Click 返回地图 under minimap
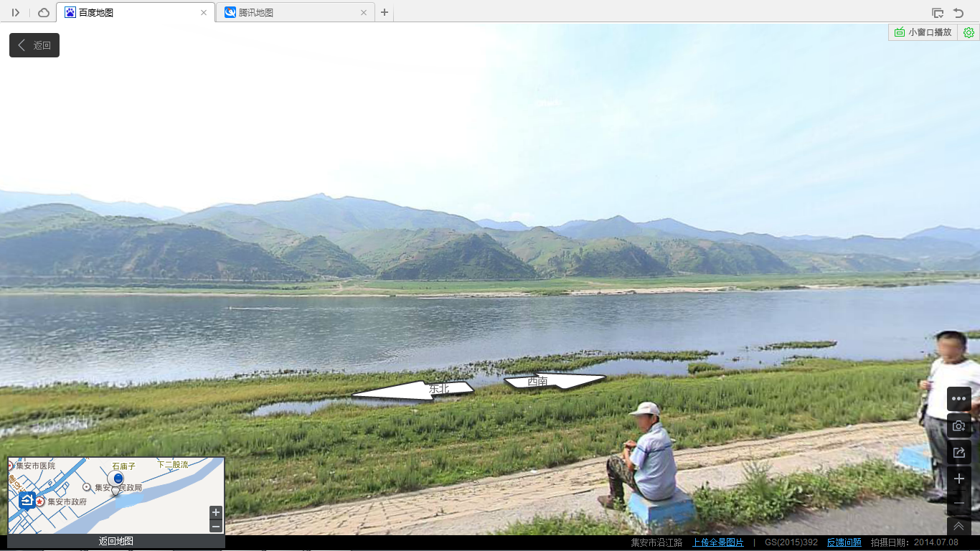980x551 pixels. click(x=116, y=542)
